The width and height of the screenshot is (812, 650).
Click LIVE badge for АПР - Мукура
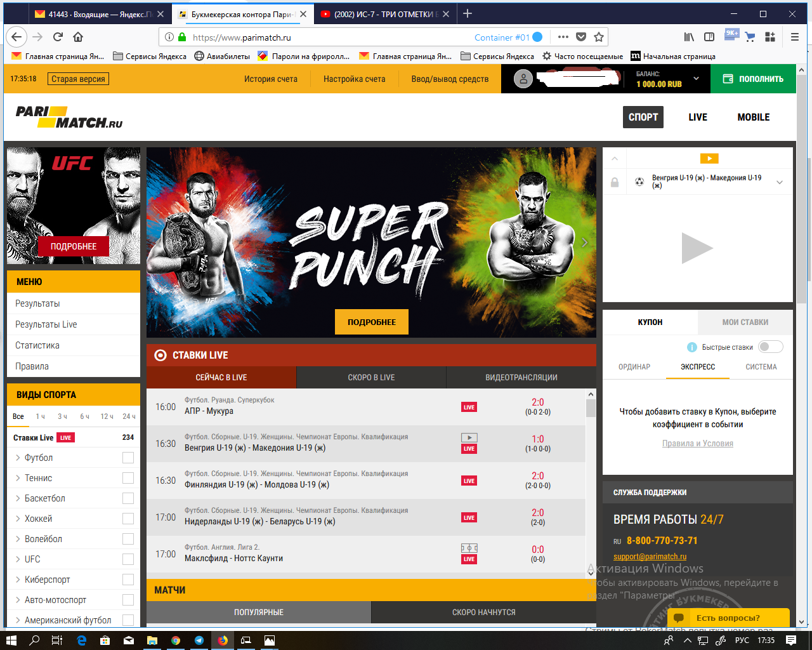(469, 407)
